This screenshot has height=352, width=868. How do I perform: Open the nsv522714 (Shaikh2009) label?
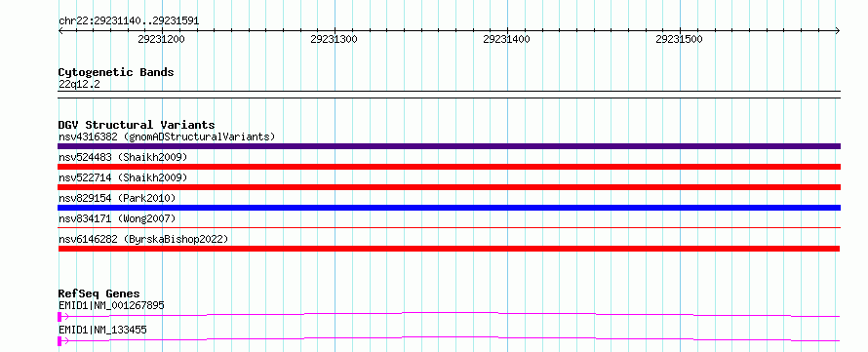tap(123, 177)
